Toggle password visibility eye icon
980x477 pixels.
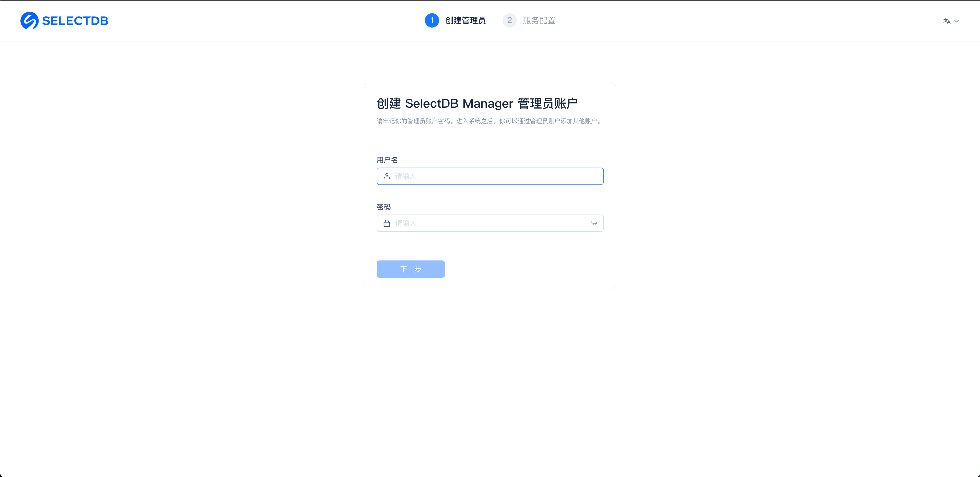[x=594, y=223]
